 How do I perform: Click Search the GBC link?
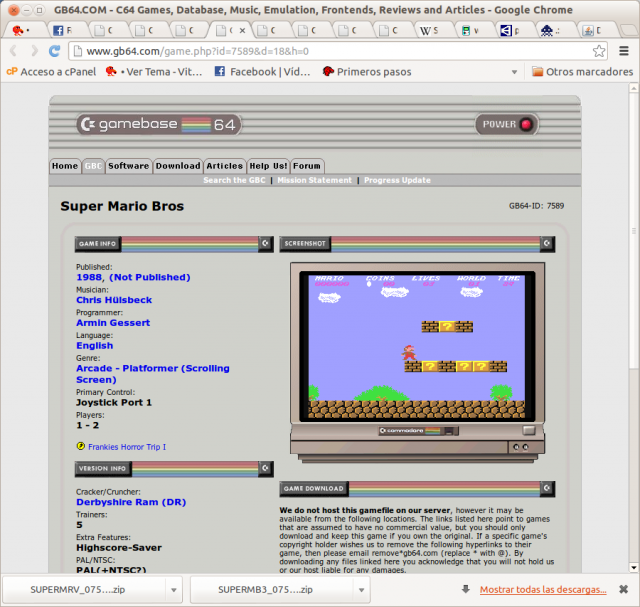234,180
